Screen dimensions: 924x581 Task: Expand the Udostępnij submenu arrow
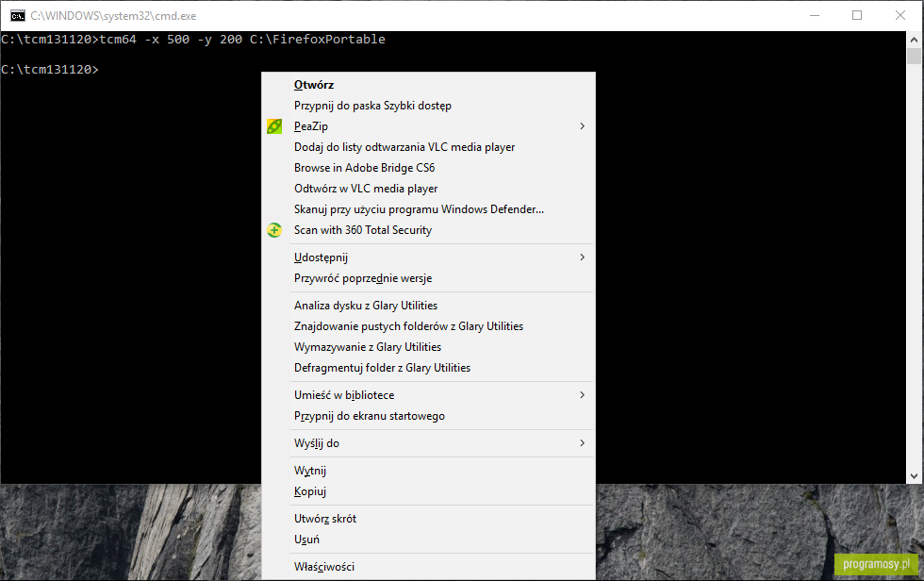583,257
